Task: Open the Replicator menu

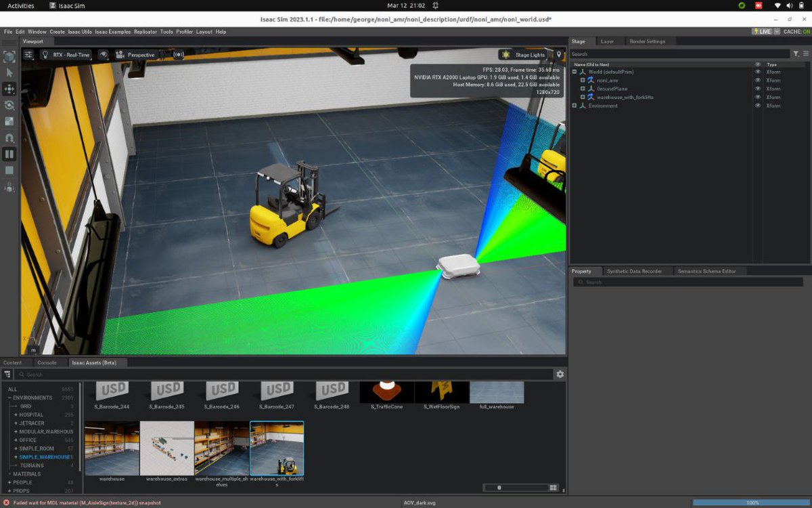Action: click(x=145, y=32)
